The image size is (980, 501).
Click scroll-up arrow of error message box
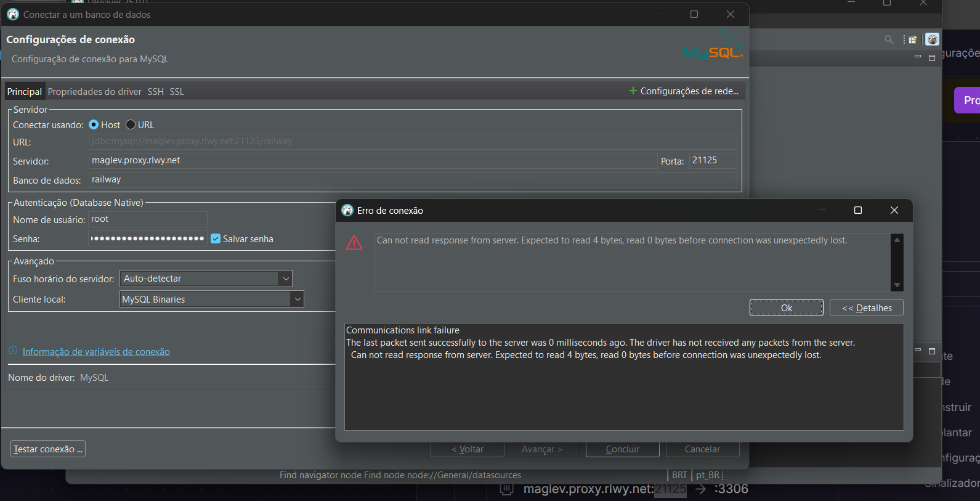point(897,240)
